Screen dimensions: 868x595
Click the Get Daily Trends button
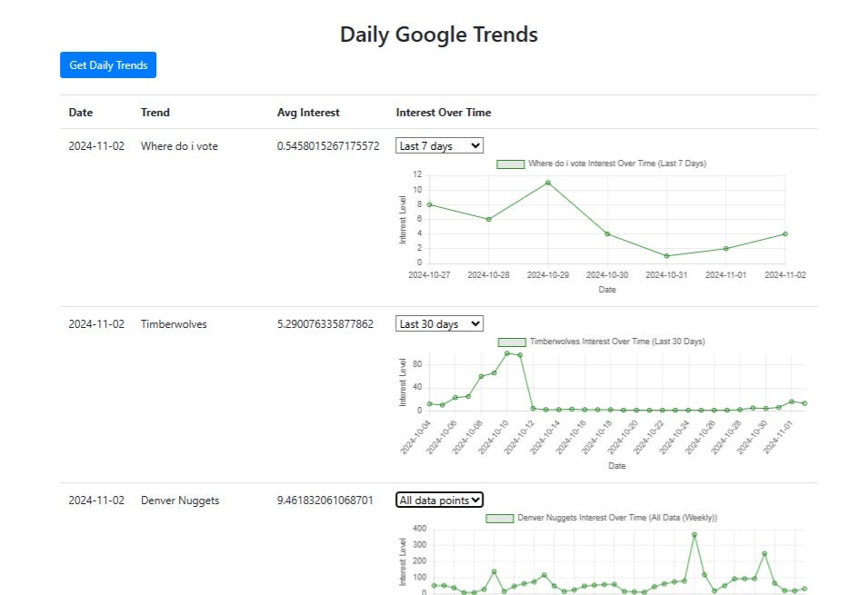tap(108, 64)
